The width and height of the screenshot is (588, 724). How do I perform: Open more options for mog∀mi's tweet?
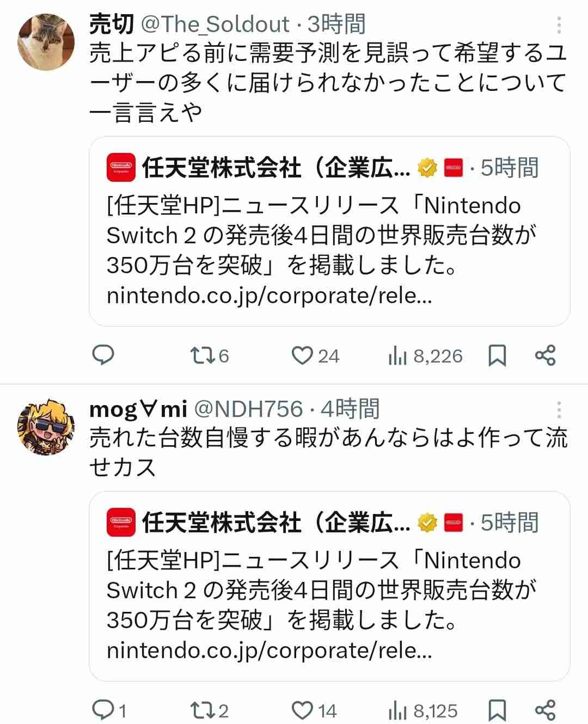pyautogui.click(x=559, y=409)
